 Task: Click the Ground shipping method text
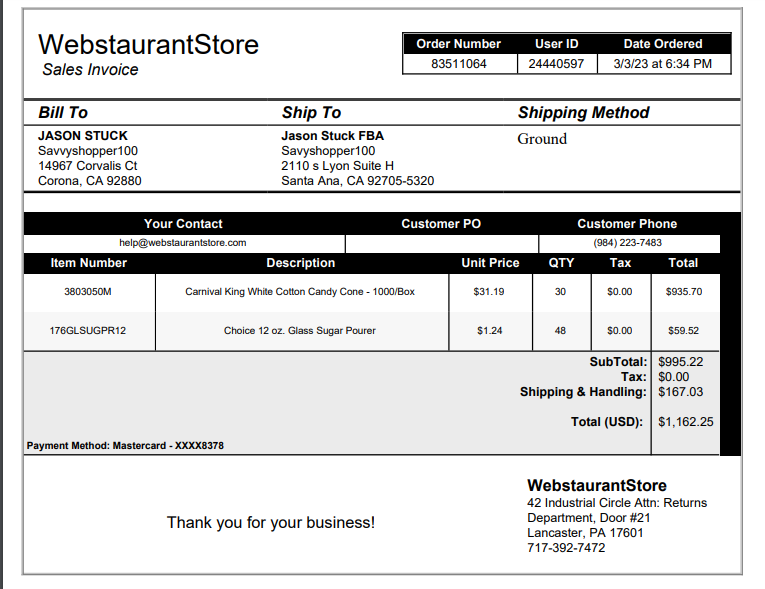[542, 139]
